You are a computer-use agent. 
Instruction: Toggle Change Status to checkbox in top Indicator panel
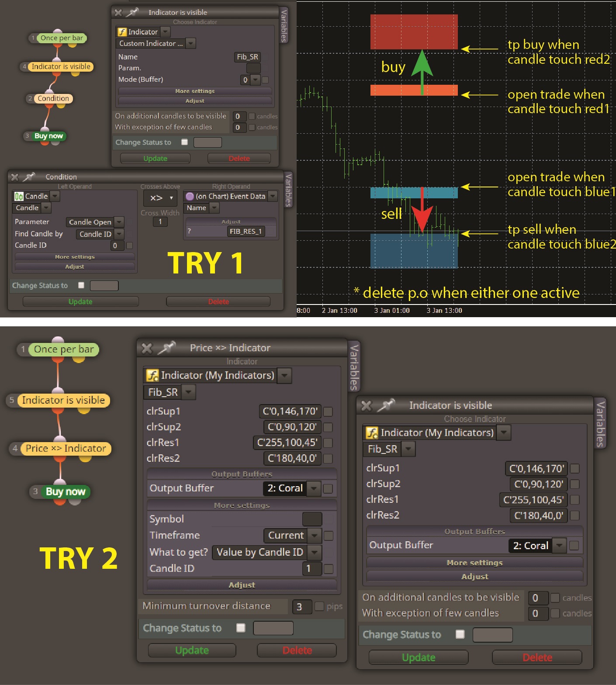click(184, 142)
